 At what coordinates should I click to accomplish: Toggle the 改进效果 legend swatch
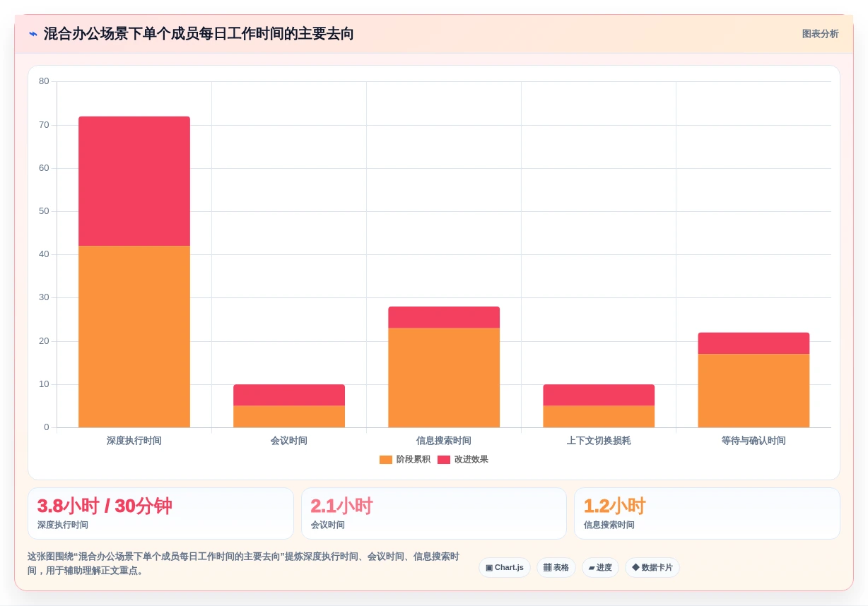click(x=443, y=460)
